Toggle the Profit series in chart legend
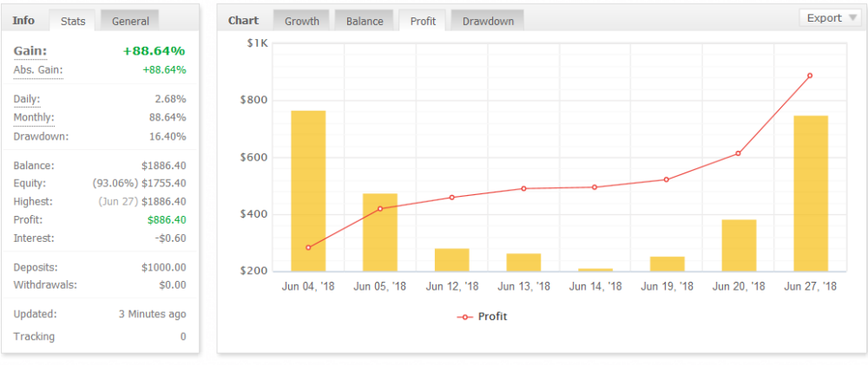 coord(482,317)
